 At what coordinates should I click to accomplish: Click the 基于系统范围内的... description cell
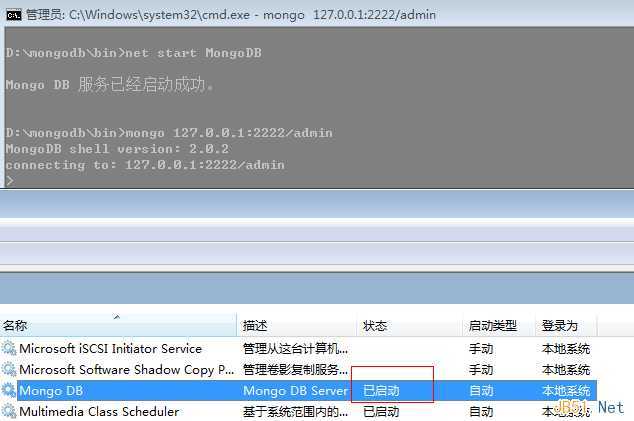(296, 412)
